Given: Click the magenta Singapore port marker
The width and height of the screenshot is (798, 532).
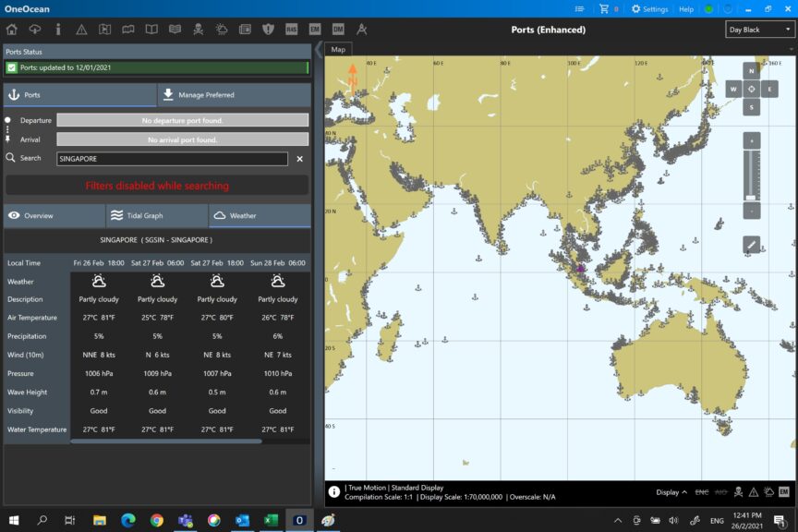Looking at the screenshot, I should click(x=581, y=268).
